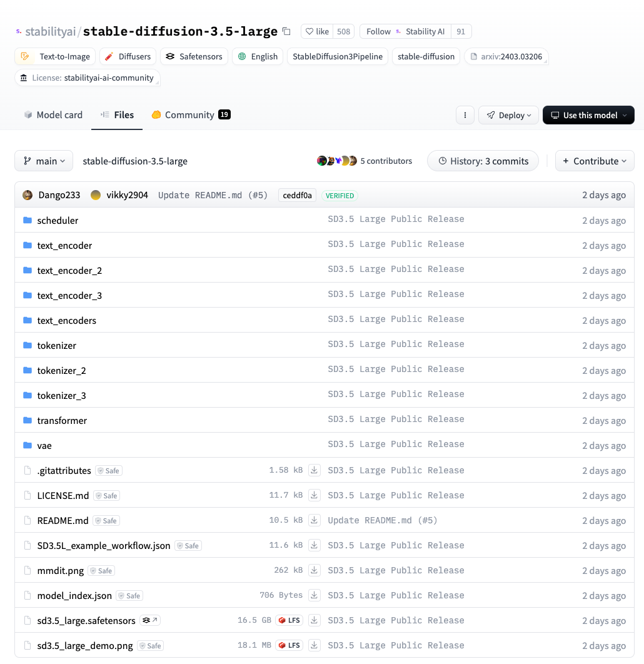This screenshot has height=664, width=644.
Task: Click the Safe badge next to model_index.json
Action: click(129, 595)
